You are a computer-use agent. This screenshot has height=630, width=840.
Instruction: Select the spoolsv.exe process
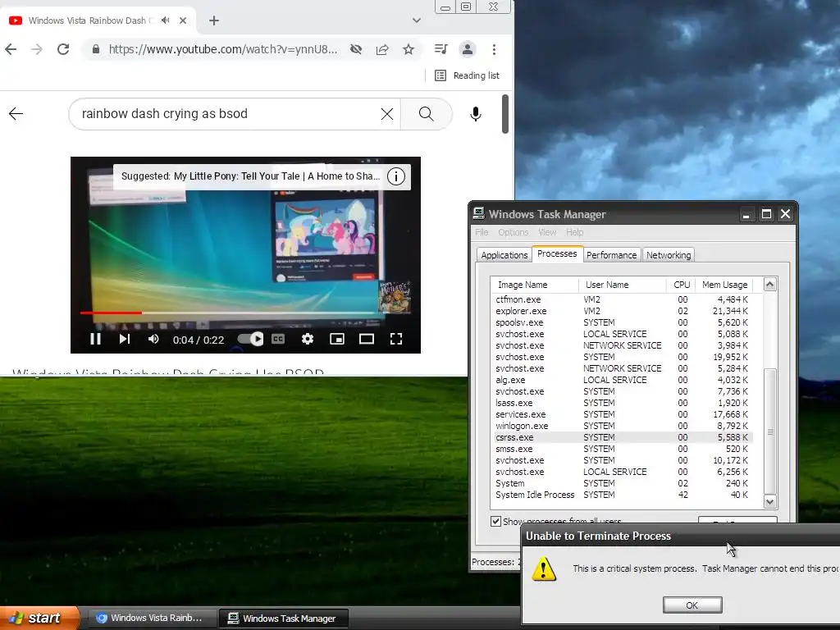click(622, 322)
